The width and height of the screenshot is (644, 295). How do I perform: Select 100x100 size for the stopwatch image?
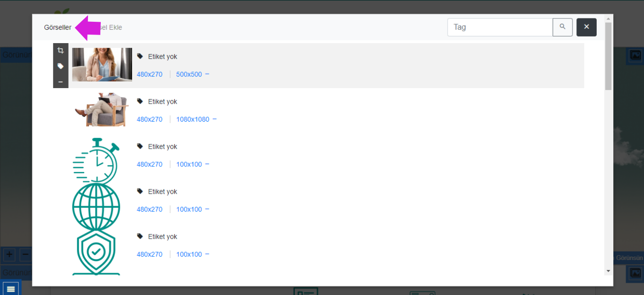[x=189, y=164]
